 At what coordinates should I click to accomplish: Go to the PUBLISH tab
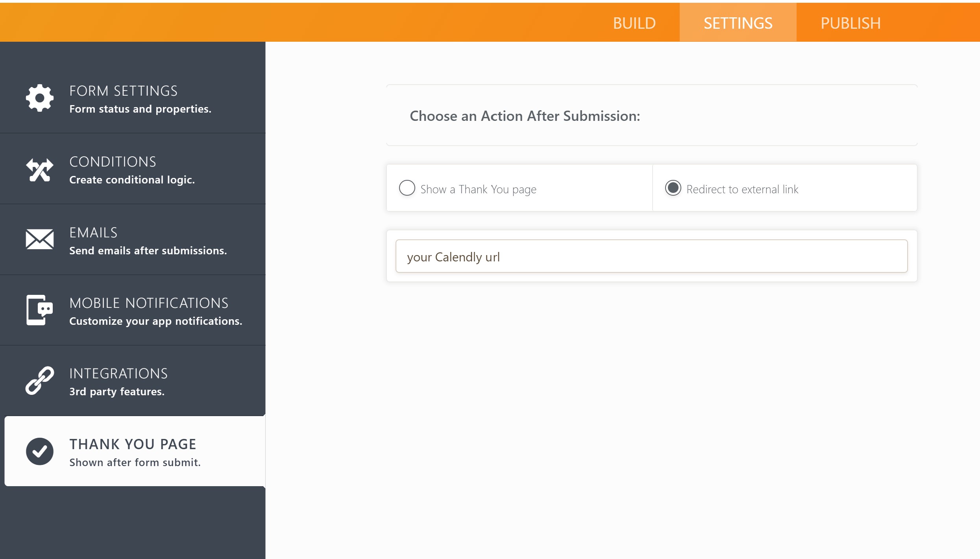coord(851,23)
